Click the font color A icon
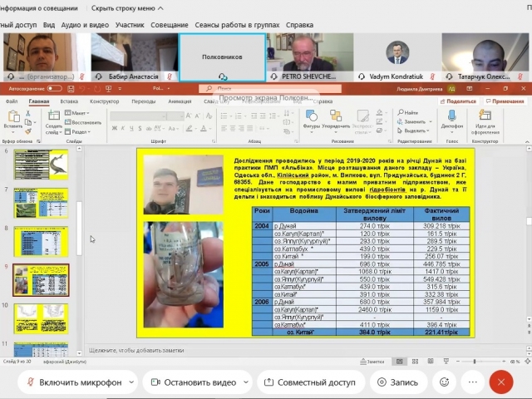The width and height of the screenshot is (532, 399). tap(203, 128)
